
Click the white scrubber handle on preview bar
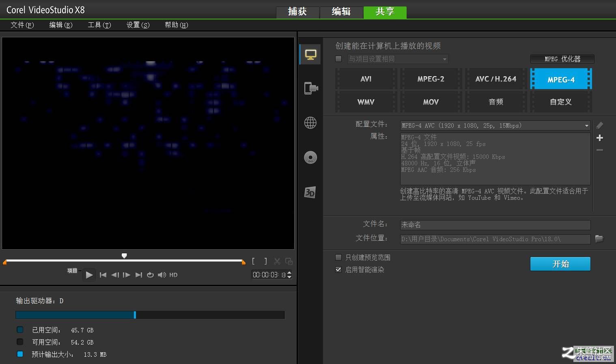[124, 256]
